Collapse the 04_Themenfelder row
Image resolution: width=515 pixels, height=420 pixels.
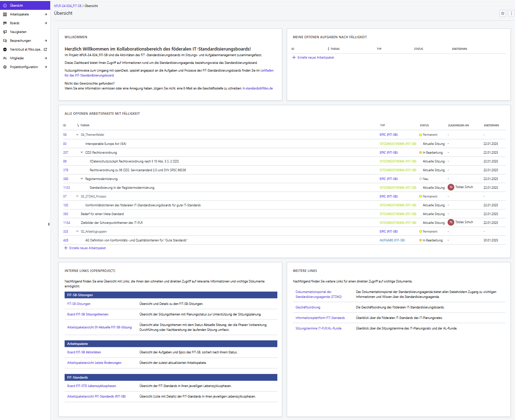(78, 135)
